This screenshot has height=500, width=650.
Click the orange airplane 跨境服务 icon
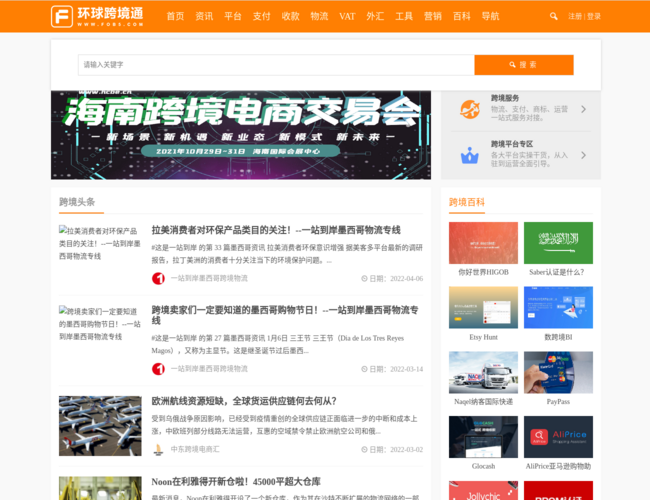pyautogui.click(x=470, y=109)
